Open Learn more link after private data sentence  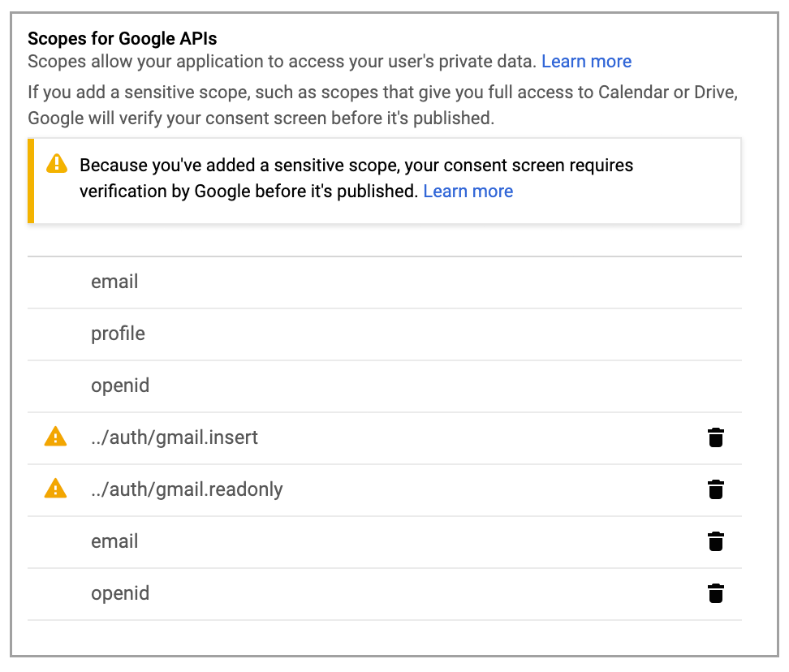coord(586,62)
